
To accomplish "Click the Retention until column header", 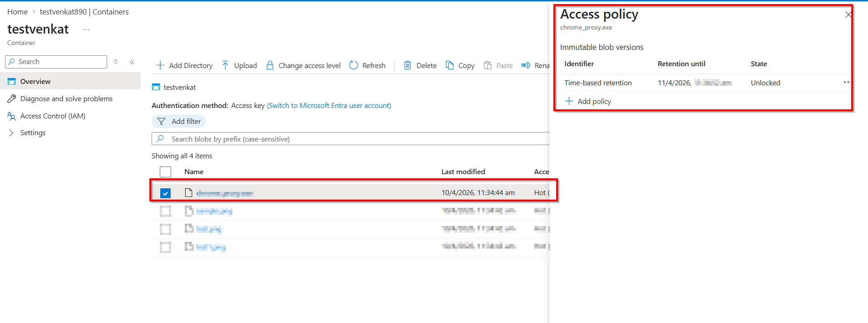I will (x=681, y=64).
